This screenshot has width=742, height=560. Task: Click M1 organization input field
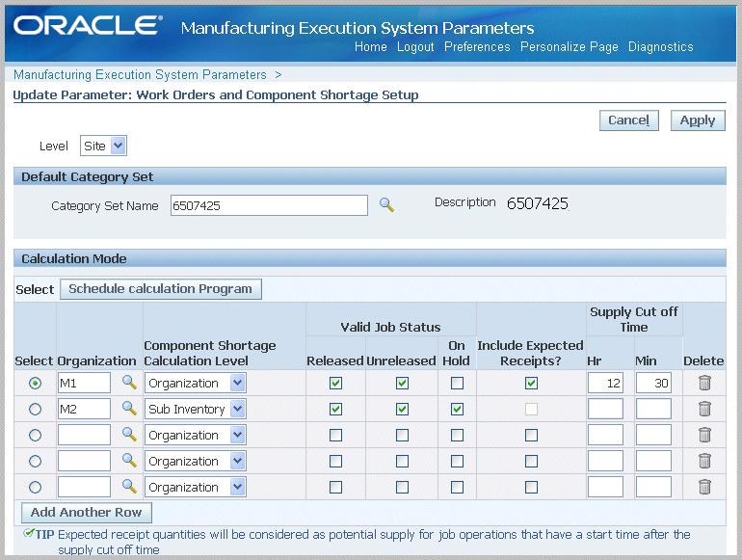(x=84, y=383)
